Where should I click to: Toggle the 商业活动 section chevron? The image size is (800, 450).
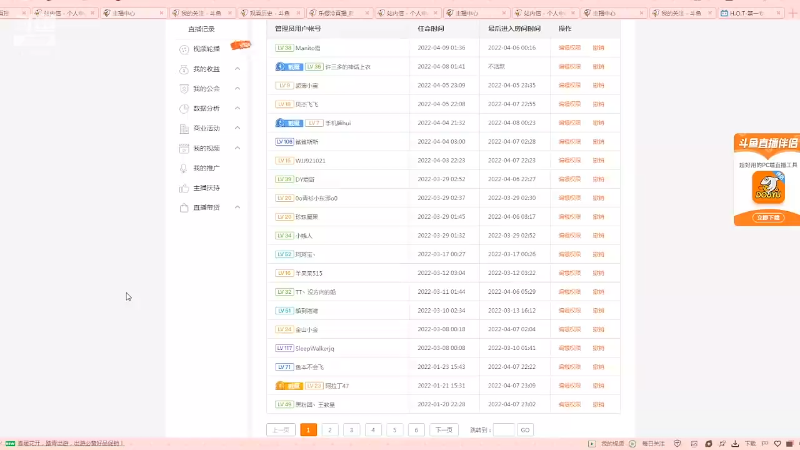pyautogui.click(x=237, y=128)
